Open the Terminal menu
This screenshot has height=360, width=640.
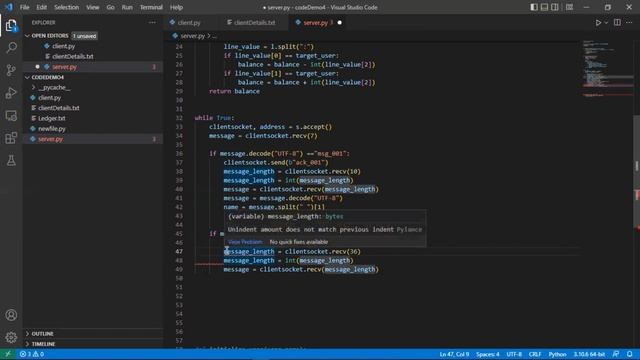151,7
